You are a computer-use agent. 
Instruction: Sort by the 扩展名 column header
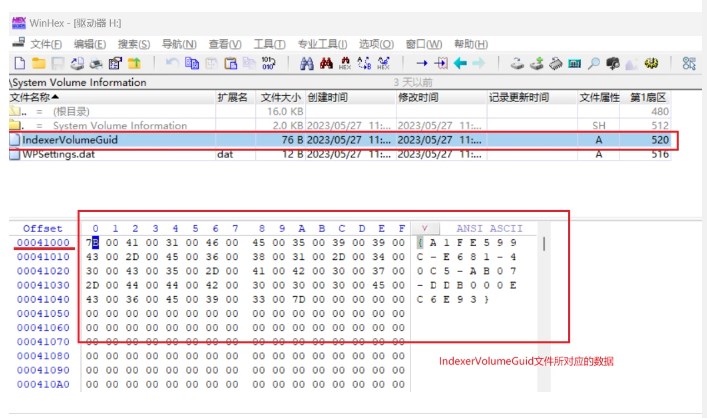pyautogui.click(x=235, y=97)
